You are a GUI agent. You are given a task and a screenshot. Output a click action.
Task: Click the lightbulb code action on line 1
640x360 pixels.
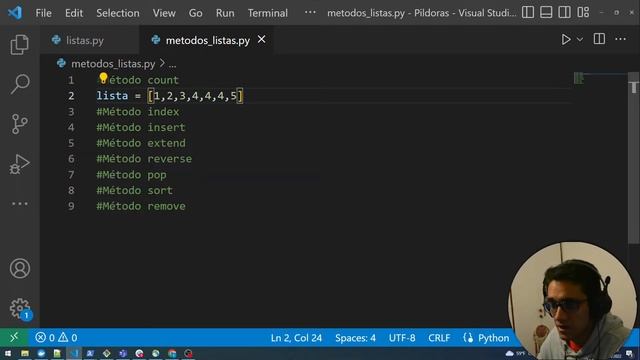click(103, 78)
